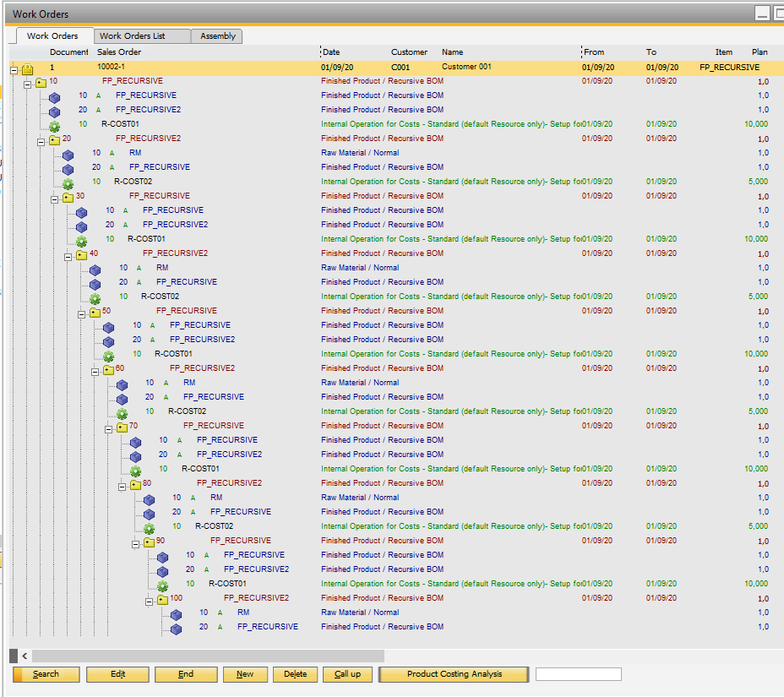Click the gear icon for R-COST01 under operation 90
784x697 pixels.
point(161,583)
